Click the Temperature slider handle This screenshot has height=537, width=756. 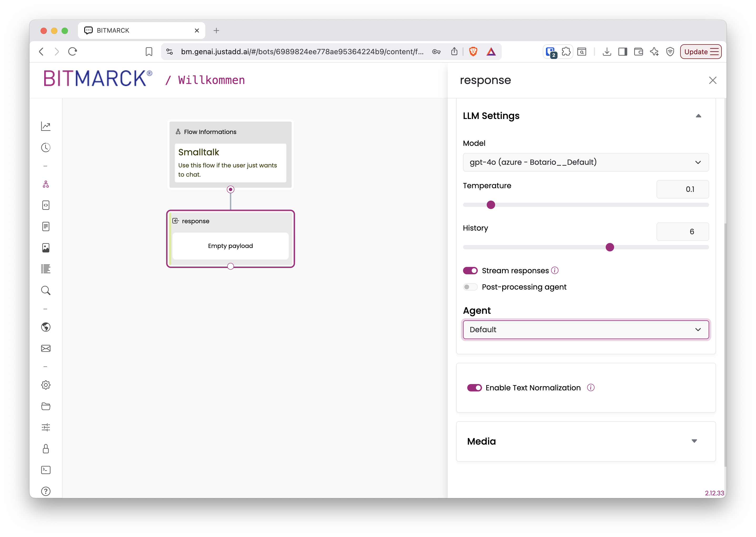point(491,205)
